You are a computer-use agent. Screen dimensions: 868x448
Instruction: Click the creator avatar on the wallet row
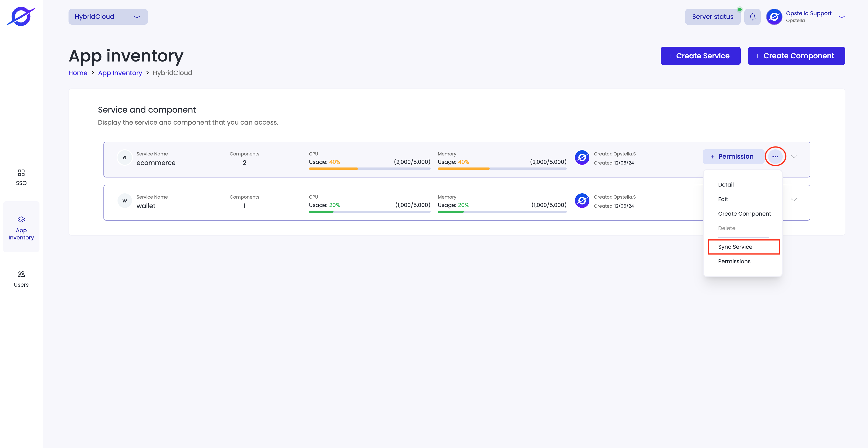582,201
